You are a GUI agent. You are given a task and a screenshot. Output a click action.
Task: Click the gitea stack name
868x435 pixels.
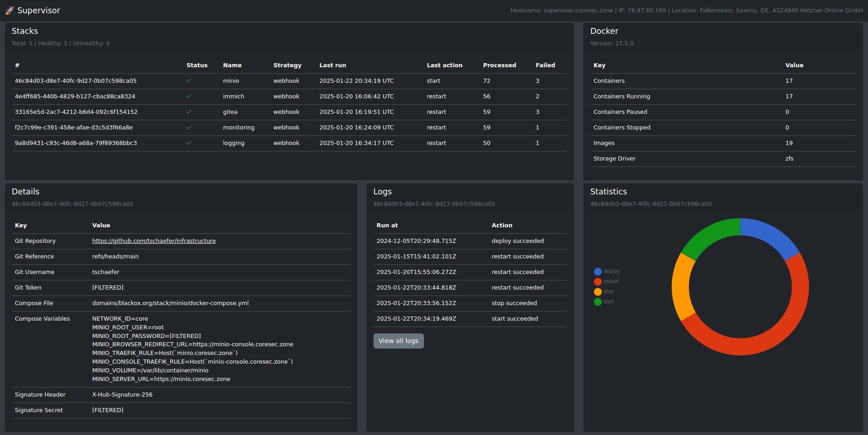[230, 112]
